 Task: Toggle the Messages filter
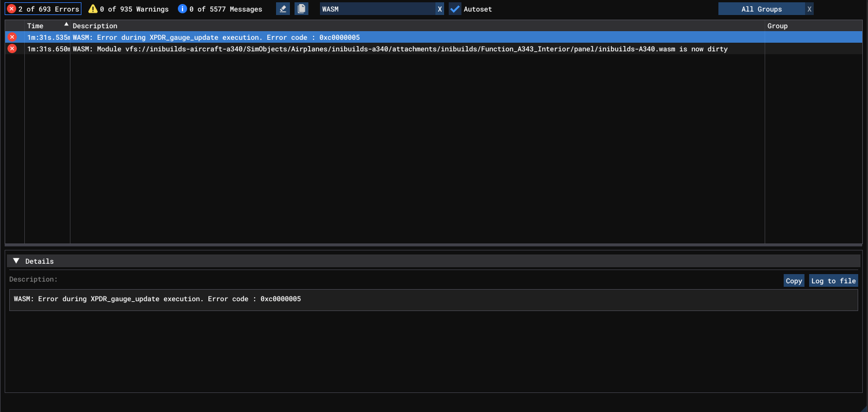[x=220, y=9]
